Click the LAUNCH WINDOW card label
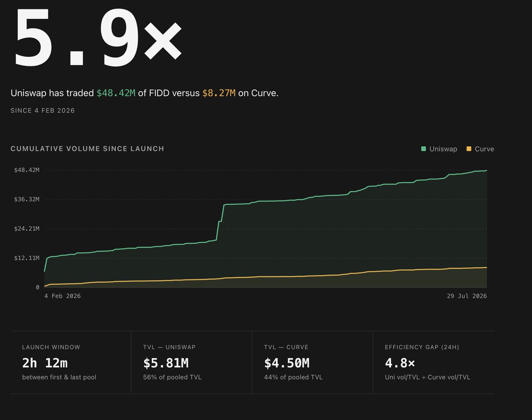The image size is (532, 420). point(51,347)
